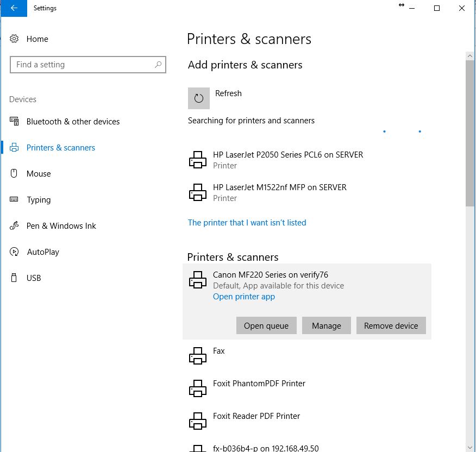Open the Mouse settings page

[39, 174]
